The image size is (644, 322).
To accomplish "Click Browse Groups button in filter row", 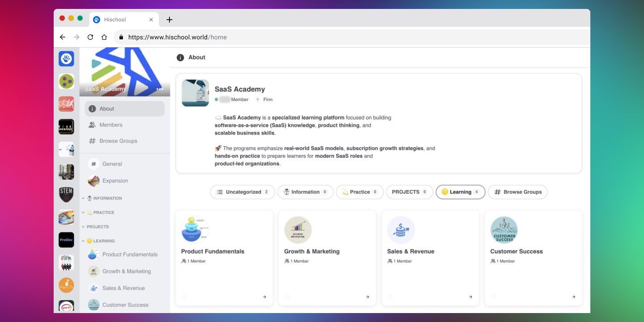I will (517, 192).
